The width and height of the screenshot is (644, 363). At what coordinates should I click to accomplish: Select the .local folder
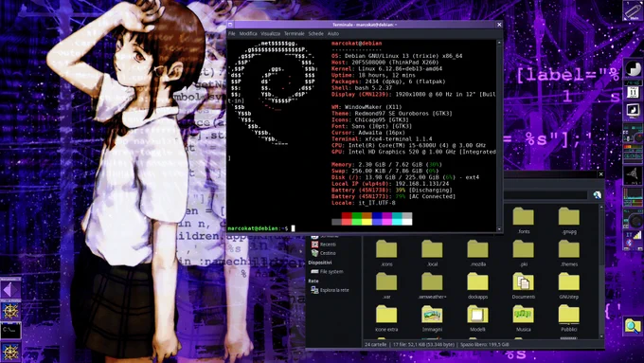pyautogui.click(x=432, y=253)
